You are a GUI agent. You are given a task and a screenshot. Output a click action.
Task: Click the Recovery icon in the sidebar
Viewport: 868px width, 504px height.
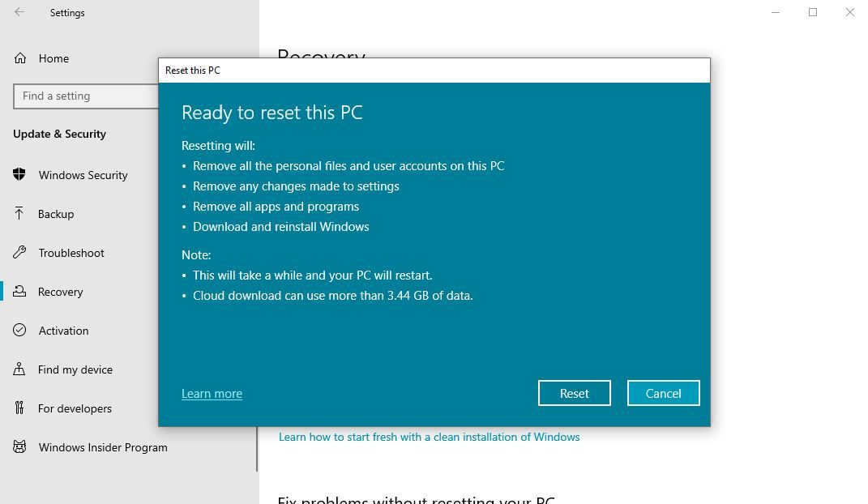[x=19, y=291]
